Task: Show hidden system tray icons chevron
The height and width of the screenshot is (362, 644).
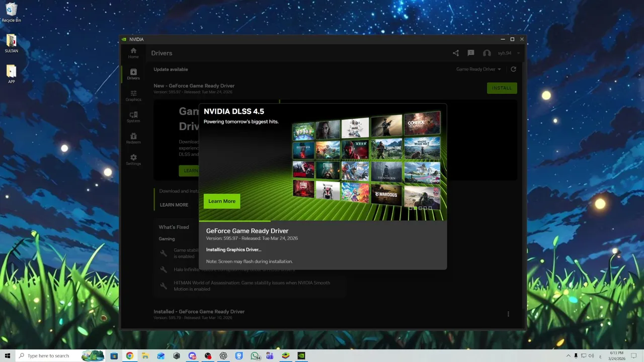Action: click(569, 355)
